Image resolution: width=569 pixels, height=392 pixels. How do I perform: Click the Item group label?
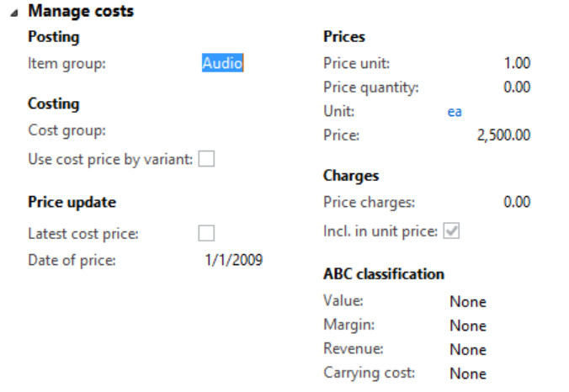[x=67, y=63]
